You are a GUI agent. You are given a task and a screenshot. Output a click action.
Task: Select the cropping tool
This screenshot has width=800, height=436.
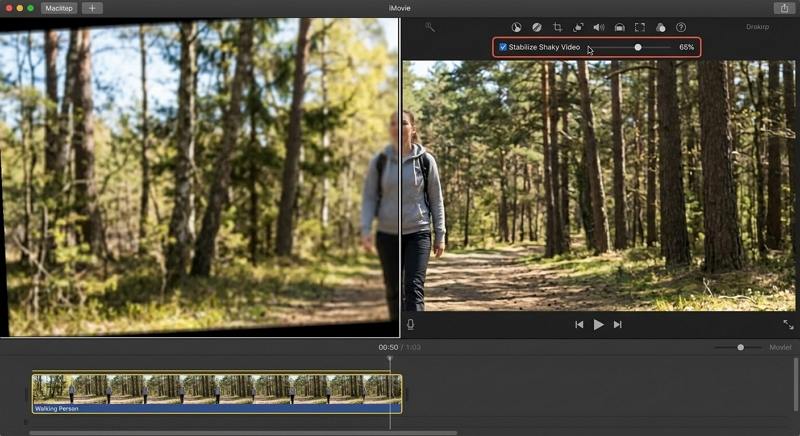point(558,28)
